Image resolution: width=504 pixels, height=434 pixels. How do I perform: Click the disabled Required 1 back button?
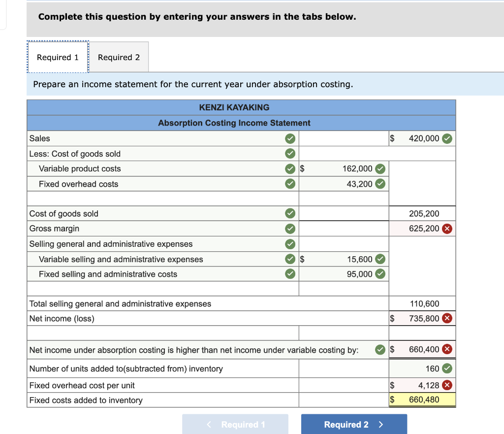point(235,424)
